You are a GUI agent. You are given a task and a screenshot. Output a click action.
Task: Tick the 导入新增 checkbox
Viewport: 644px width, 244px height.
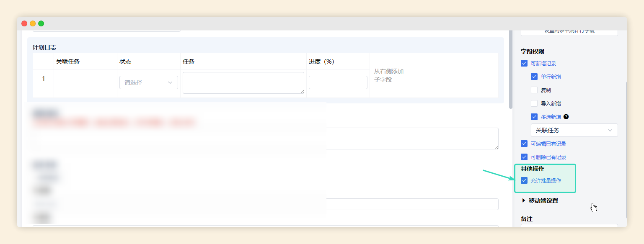coord(534,103)
